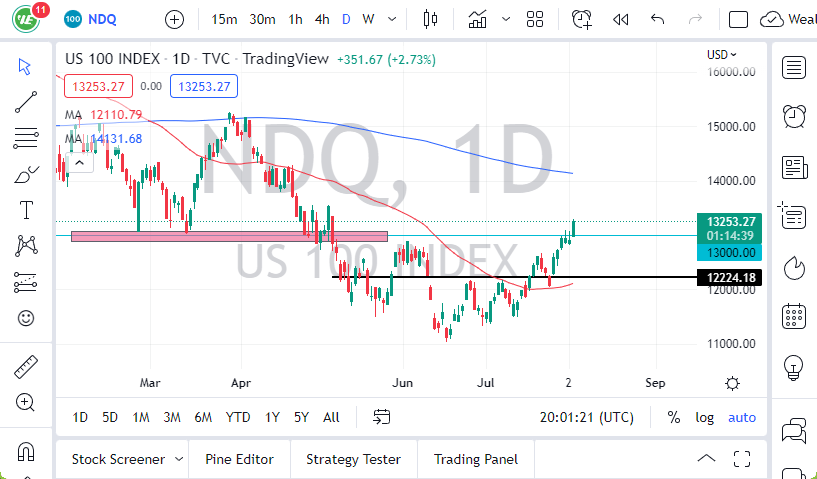Select the 4h timeframe
Image resolution: width=817 pixels, height=479 pixels.
coord(322,19)
